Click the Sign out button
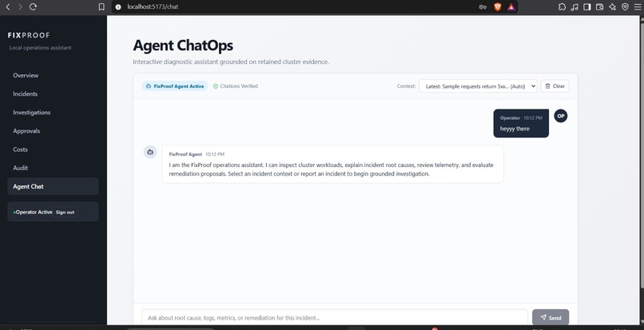The width and height of the screenshot is (644, 330). (66, 213)
